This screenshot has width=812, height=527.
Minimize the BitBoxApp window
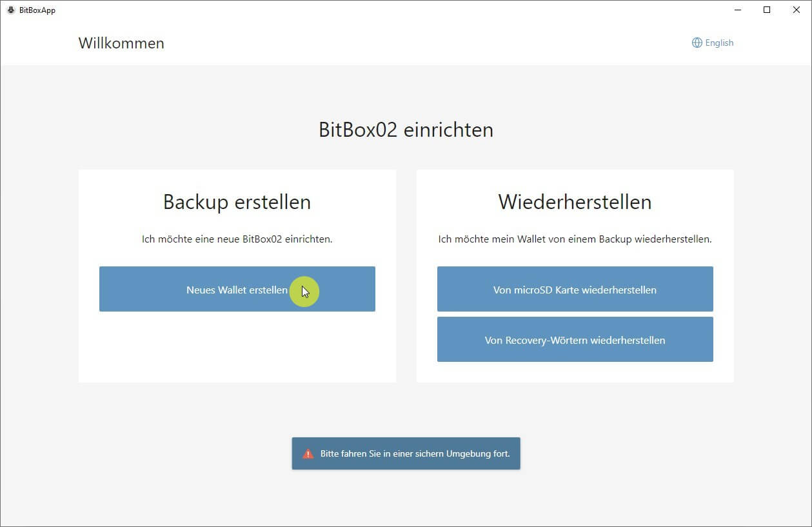[x=737, y=10]
